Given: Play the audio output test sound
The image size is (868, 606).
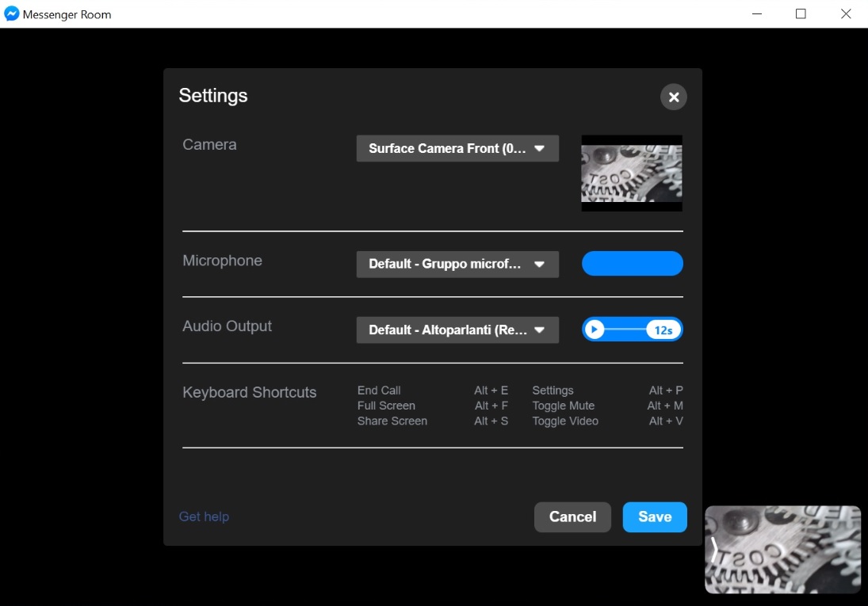Looking at the screenshot, I should [595, 330].
